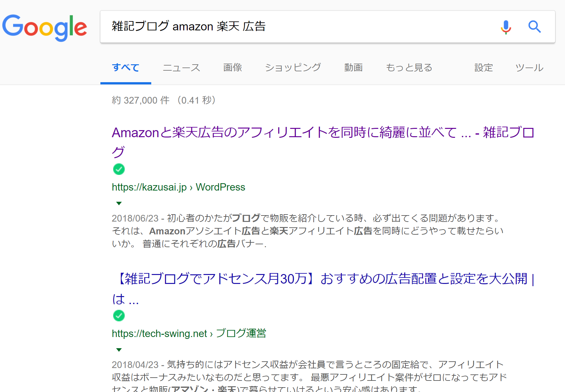The width and height of the screenshot is (565, 392).
Task: Open the ツール menu
Action: [529, 67]
